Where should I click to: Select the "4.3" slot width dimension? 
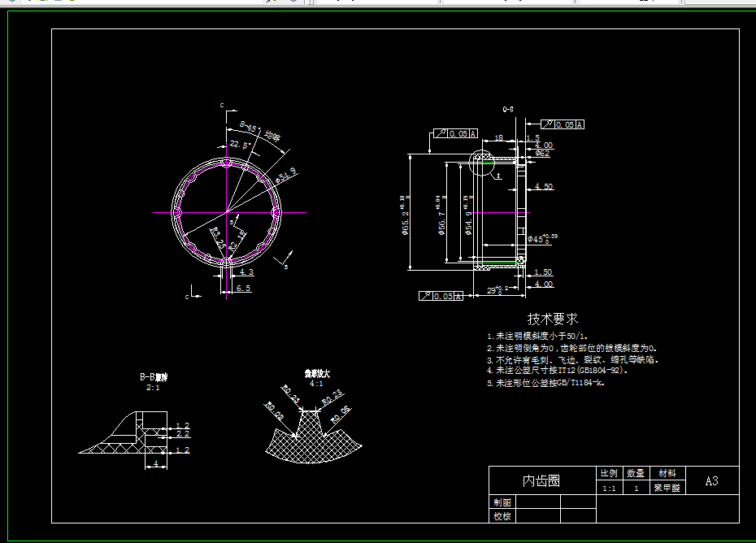[246, 272]
